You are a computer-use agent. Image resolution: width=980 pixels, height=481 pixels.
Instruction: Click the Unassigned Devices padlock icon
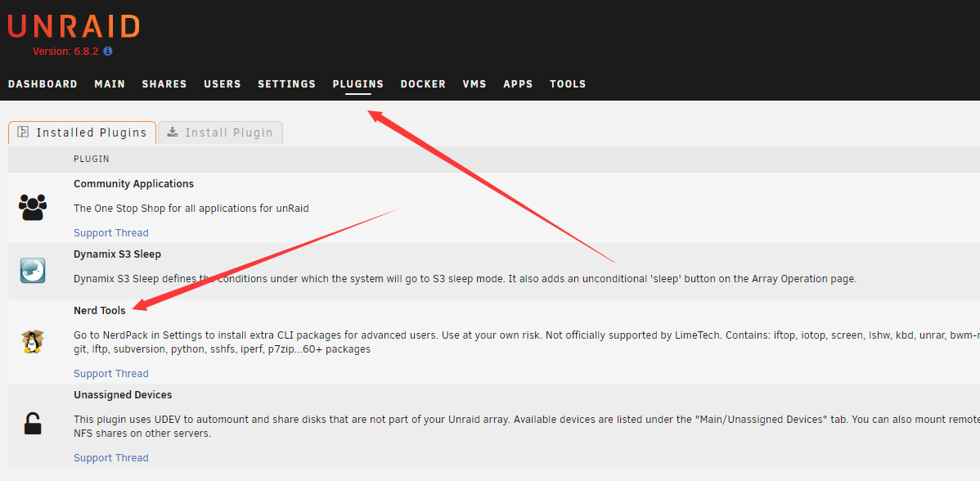(x=33, y=424)
